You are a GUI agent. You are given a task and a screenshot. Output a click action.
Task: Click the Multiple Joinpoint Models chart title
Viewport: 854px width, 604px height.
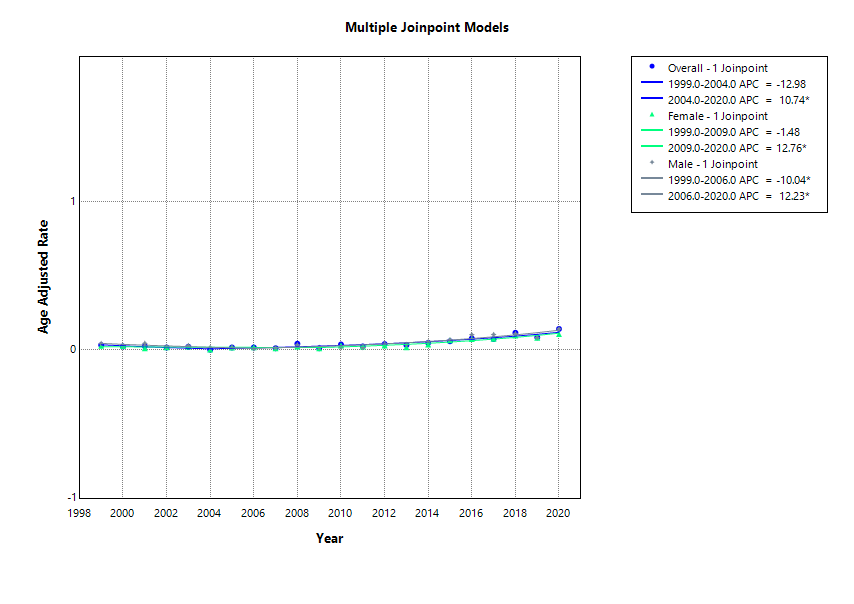[x=427, y=28]
